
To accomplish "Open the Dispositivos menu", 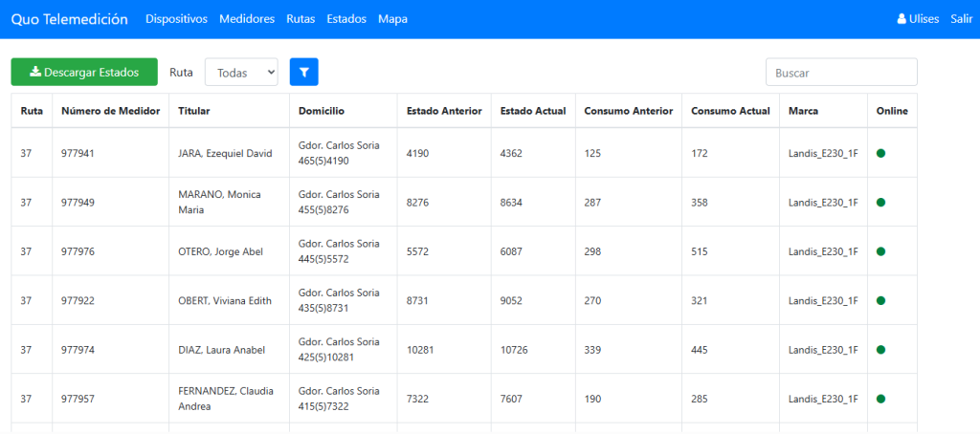I will (176, 19).
